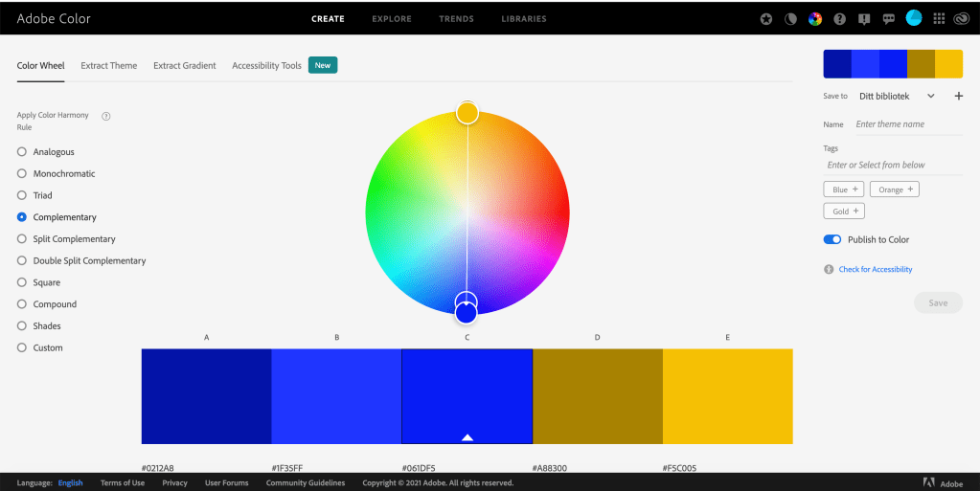This screenshot has height=491, width=980.
Task: Open the color wheel icon in header
Action: pyautogui.click(x=815, y=18)
